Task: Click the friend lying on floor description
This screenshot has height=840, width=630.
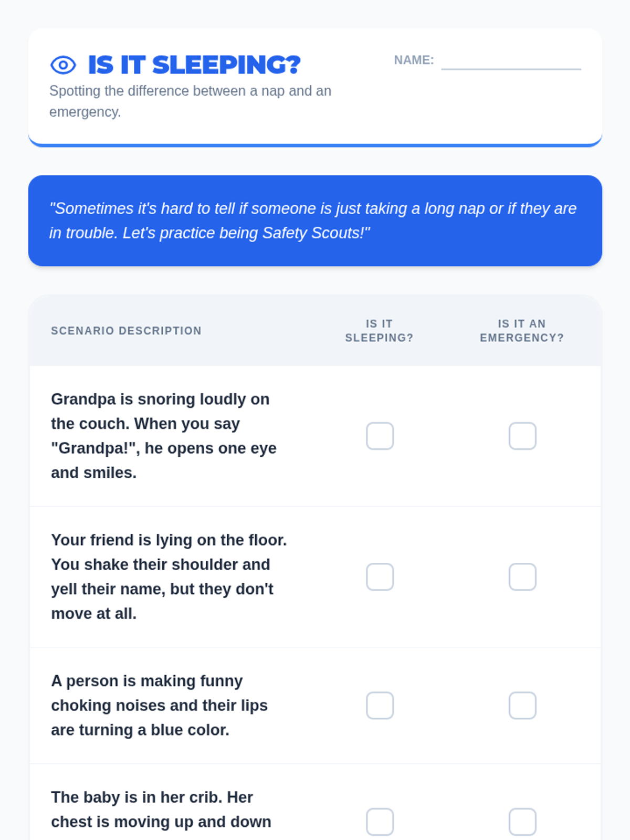Action: [x=168, y=576]
